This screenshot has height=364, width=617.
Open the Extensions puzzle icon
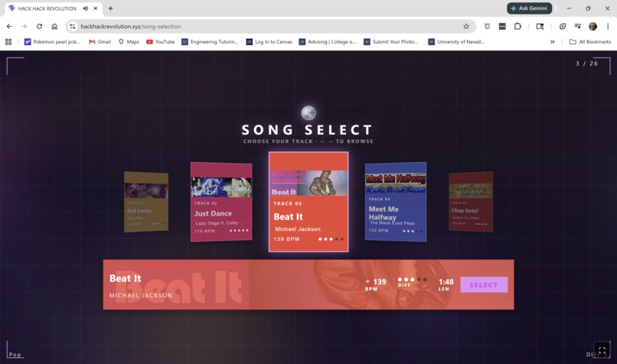pyautogui.click(x=517, y=26)
